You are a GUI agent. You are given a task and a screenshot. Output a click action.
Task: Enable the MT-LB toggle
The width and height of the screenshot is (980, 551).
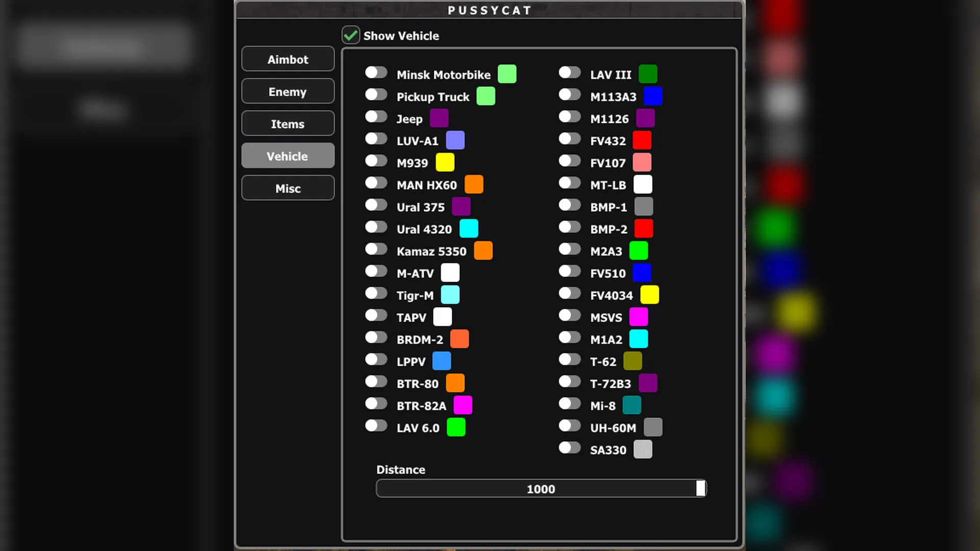pos(570,183)
